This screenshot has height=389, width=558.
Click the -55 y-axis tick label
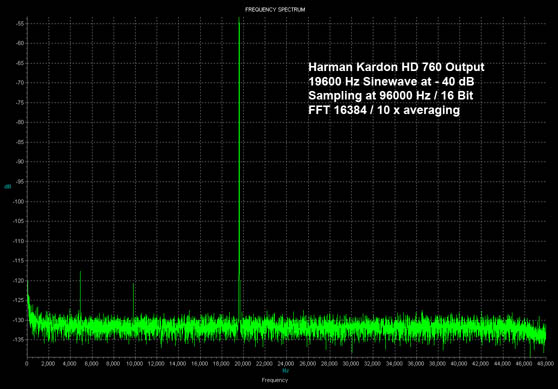(20, 24)
